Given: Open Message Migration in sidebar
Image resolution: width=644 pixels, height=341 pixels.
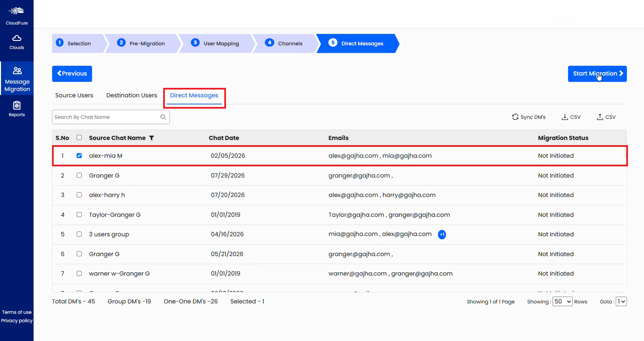Looking at the screenshot, I should (x=17, y=78).
